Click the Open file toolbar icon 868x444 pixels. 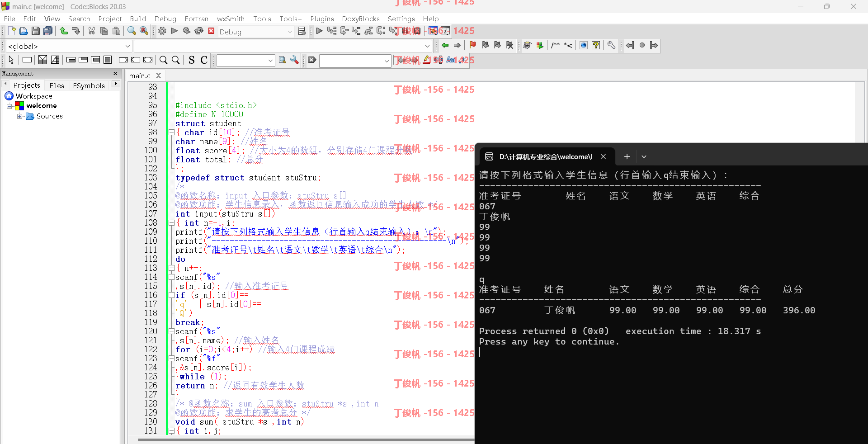click(x=24, y=31)
